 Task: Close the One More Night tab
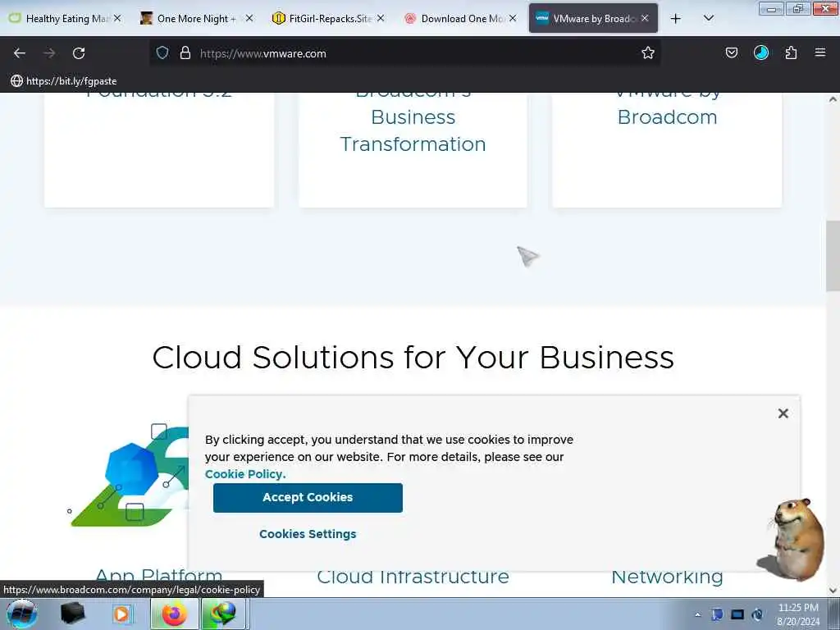(x=249, y=18)
